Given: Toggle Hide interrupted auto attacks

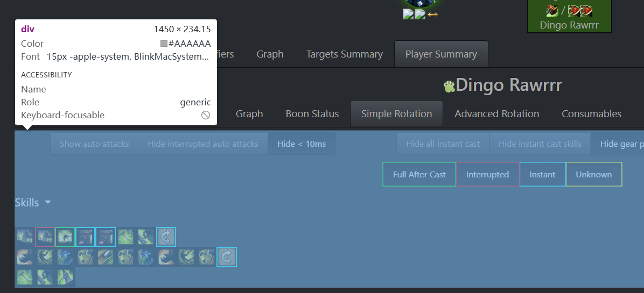Looking at the screenshot, I should 203,144.
